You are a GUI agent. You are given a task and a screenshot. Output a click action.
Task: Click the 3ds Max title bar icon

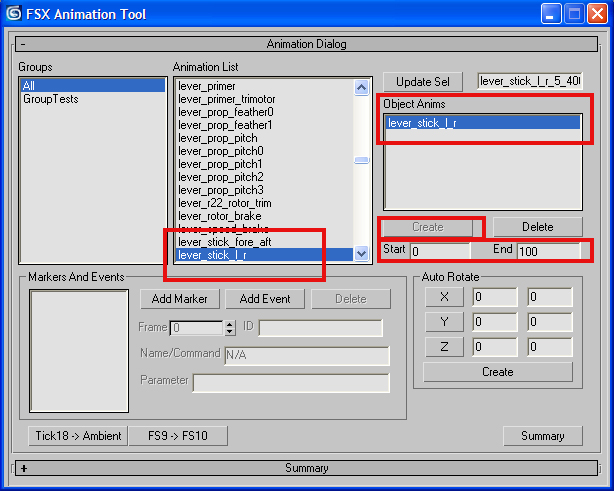click(x=14, y=13)
